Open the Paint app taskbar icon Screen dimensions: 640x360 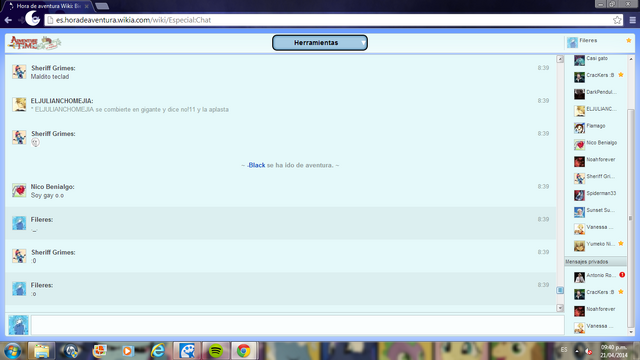click(187, 351)
